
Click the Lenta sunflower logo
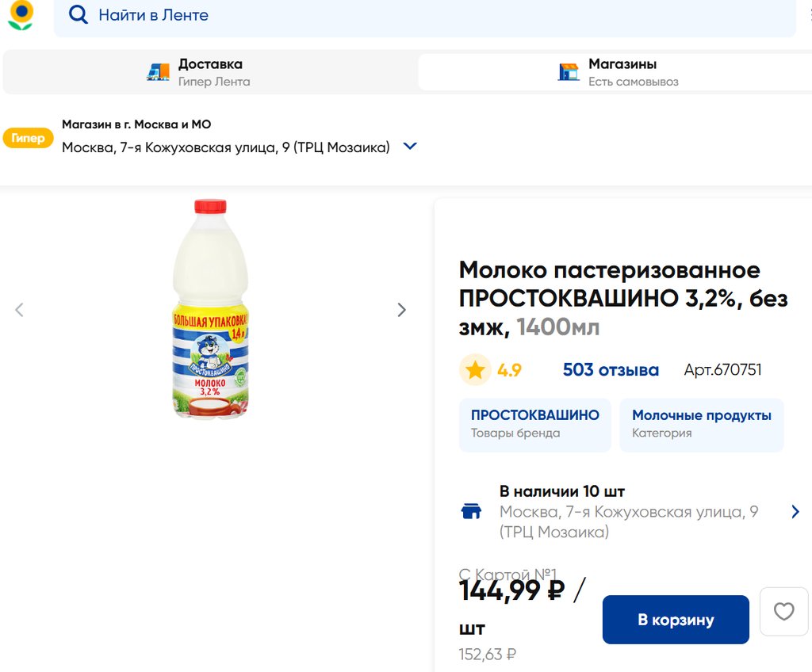(21, 16)
